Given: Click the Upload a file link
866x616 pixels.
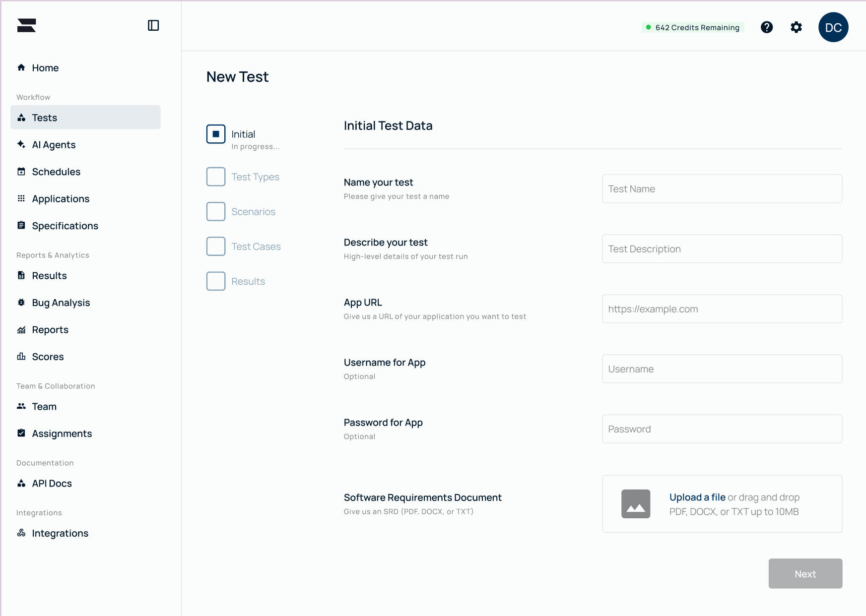Looking at the screenshot, I should (x=697, y=497).
